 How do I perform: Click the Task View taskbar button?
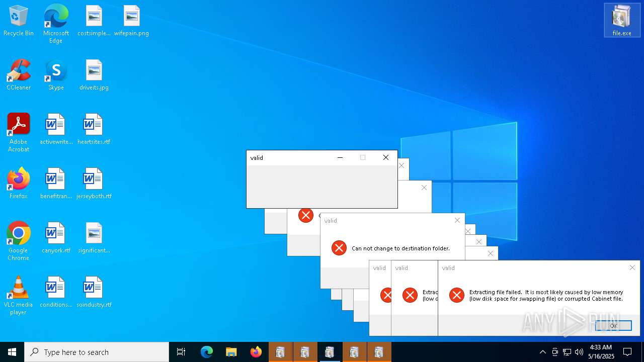(181, 352)
